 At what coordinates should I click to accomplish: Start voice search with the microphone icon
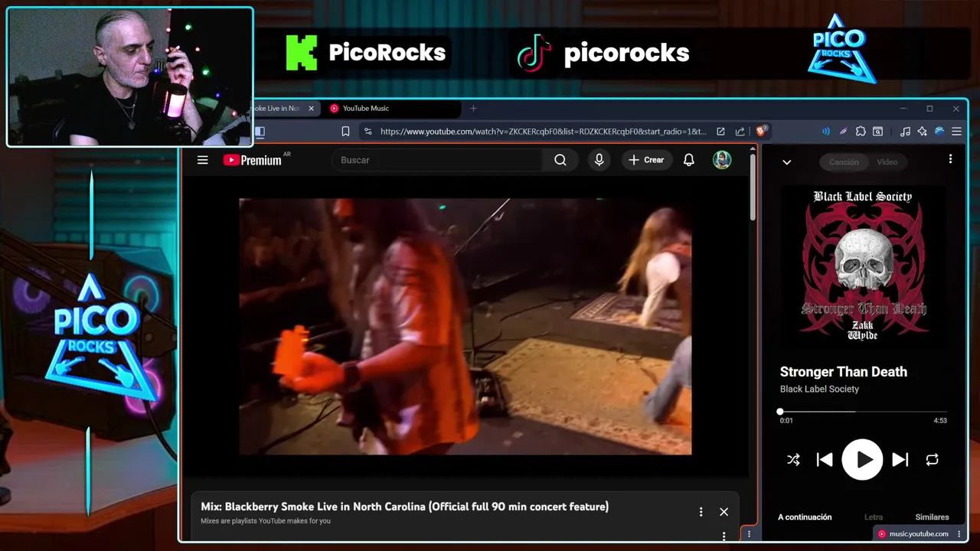tap(599, 160)
